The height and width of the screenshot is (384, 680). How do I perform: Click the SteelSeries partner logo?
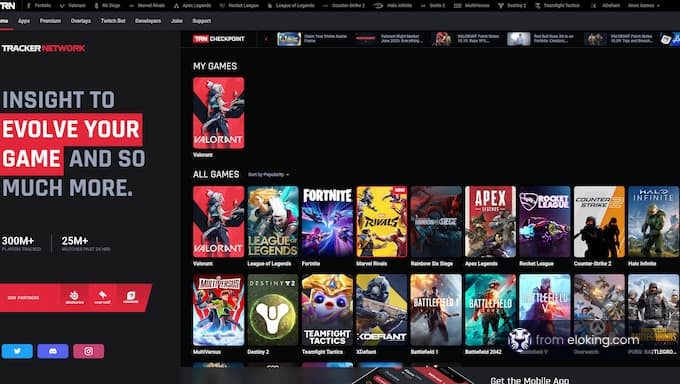(x=74, y=297)
